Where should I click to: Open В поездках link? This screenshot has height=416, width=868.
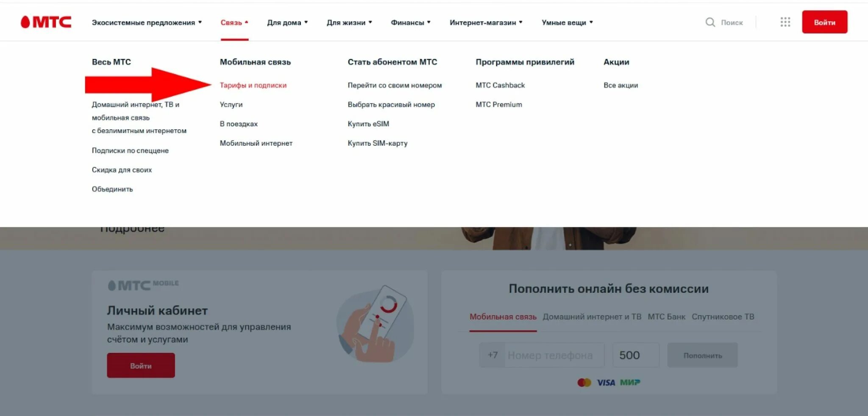(239, 124)
